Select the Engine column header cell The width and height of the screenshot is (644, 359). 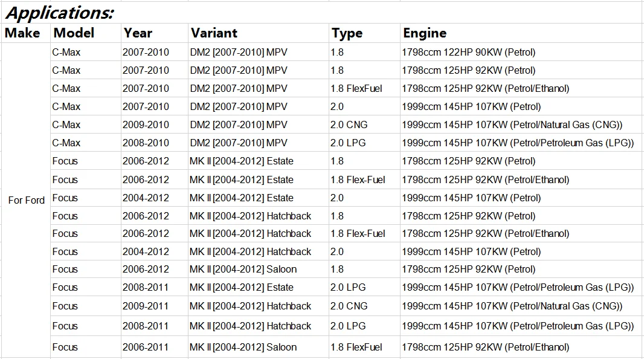pos(425,33)
